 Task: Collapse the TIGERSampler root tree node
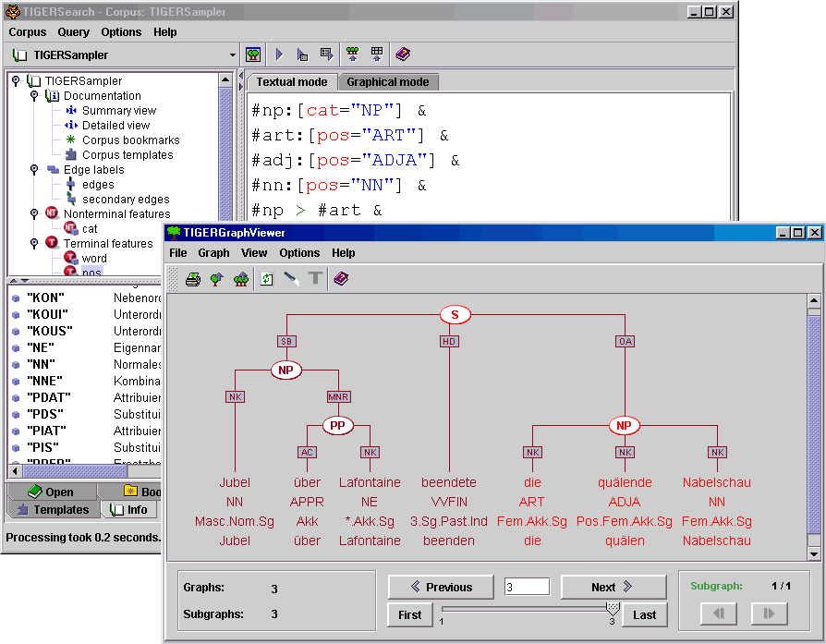[x=16, y=80]
